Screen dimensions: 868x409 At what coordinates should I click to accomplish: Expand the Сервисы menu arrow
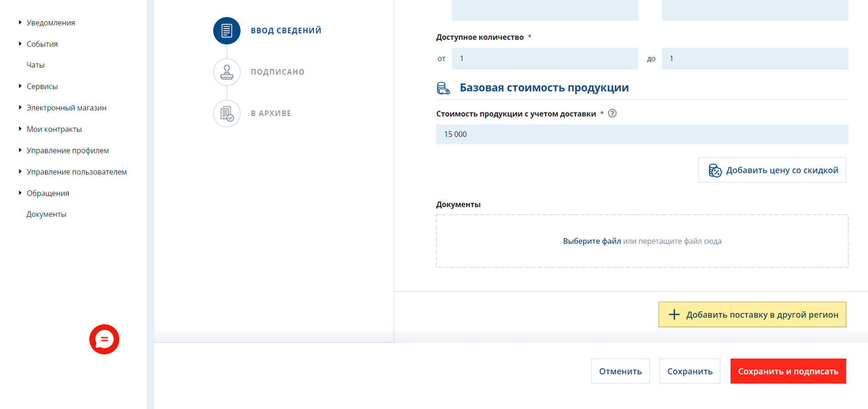(x=20, y=86)
